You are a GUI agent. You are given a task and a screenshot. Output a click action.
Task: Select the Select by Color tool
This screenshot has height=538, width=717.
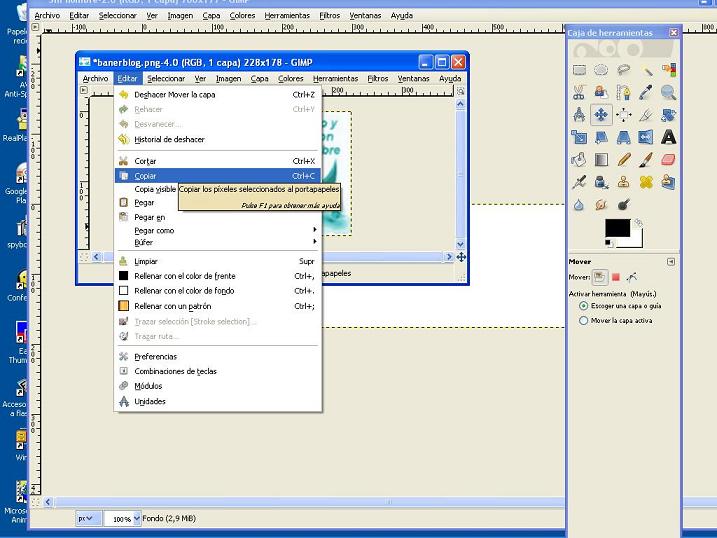tap(668, 70)
